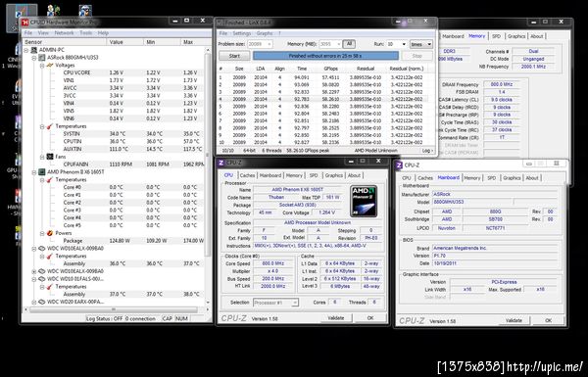Open the Processor #1 selection dropdown
The image size is (588, 377).
point(295,303)
